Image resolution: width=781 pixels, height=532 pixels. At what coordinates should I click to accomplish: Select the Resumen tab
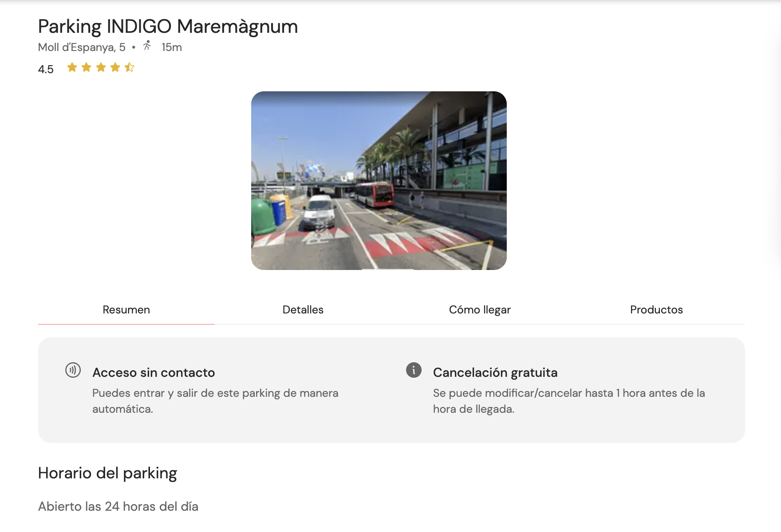point(126,309)
